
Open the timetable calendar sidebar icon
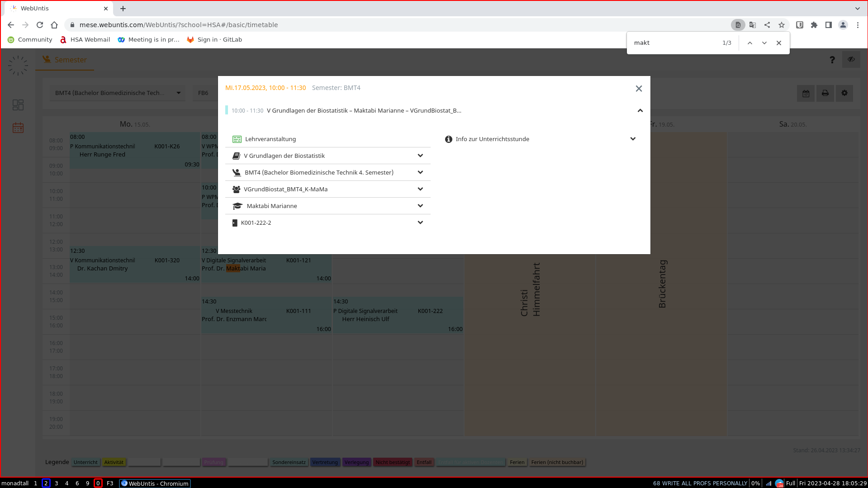(18, 128)
